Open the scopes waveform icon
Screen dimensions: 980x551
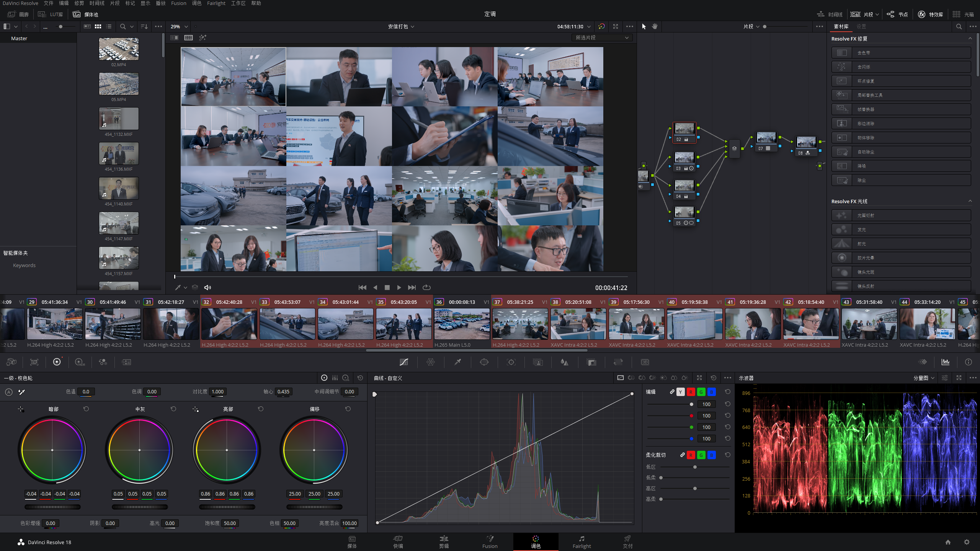(946, 362)
